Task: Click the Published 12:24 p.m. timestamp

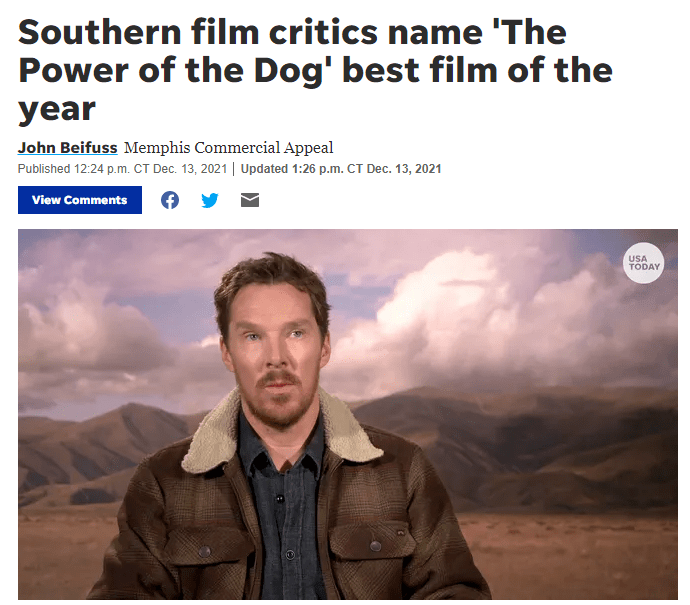Action: click(x=122, y=169)
